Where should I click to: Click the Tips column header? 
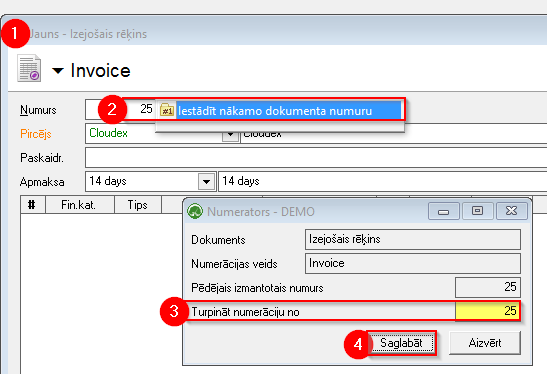137,205
